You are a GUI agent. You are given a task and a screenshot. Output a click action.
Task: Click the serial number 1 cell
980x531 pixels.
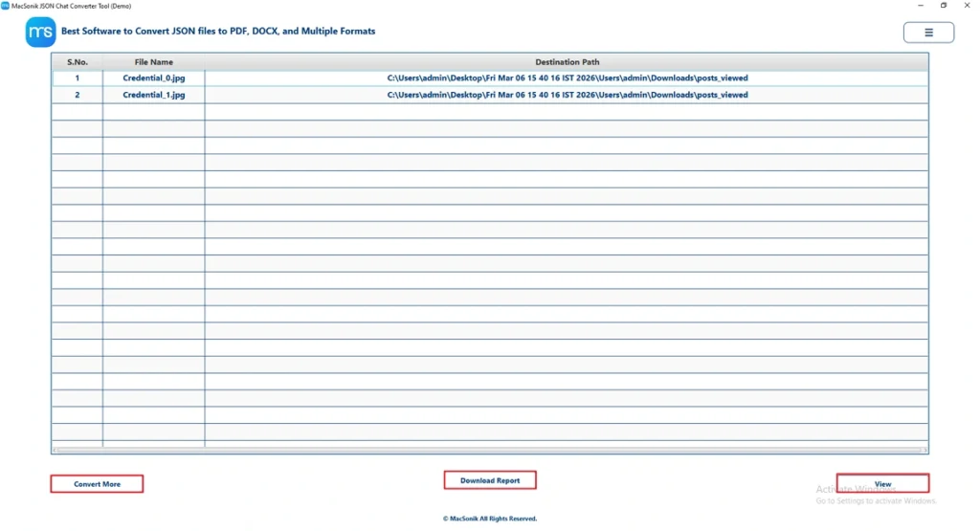pos(78,78)
